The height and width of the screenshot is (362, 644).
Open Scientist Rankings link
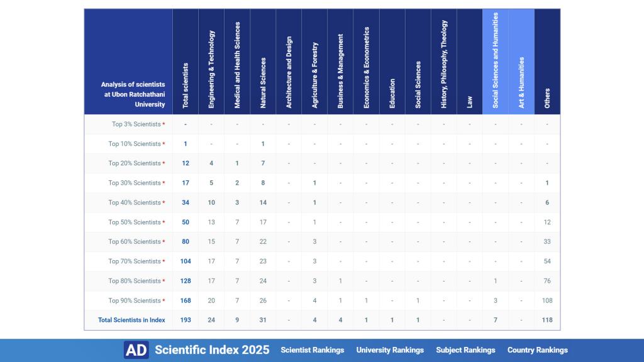312,350
